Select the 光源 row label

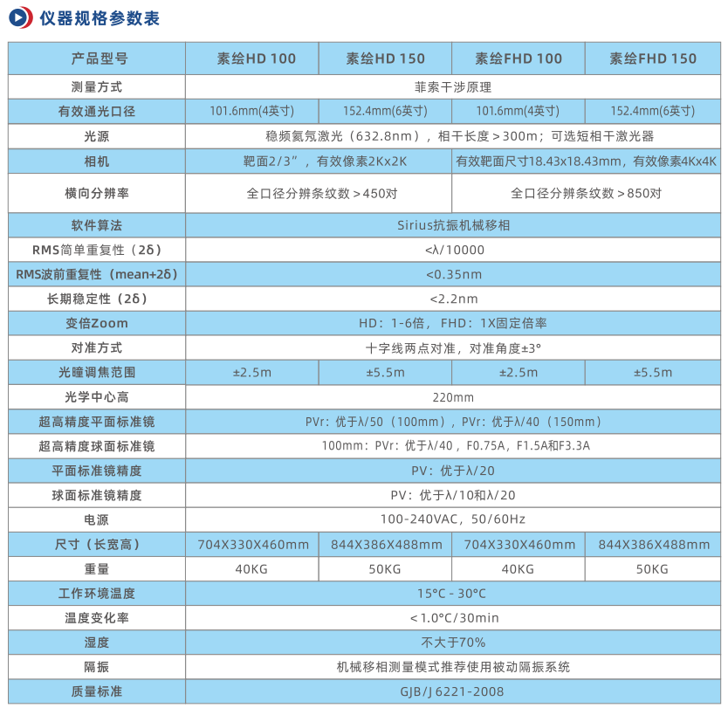point(97,136)
